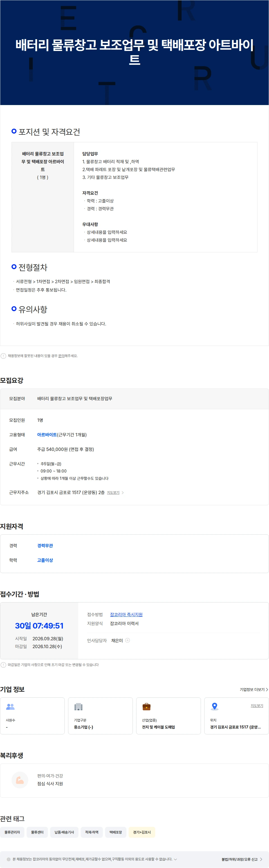Image resolution: width=269 pixels, height=868 pixels.
Task: Click the building icon in 기업구분 card
Action: (78, 706)
